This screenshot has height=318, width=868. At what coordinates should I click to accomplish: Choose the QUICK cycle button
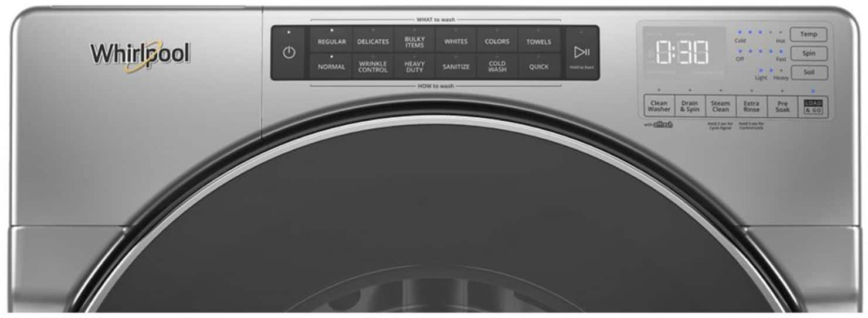[x=538, y=66]
